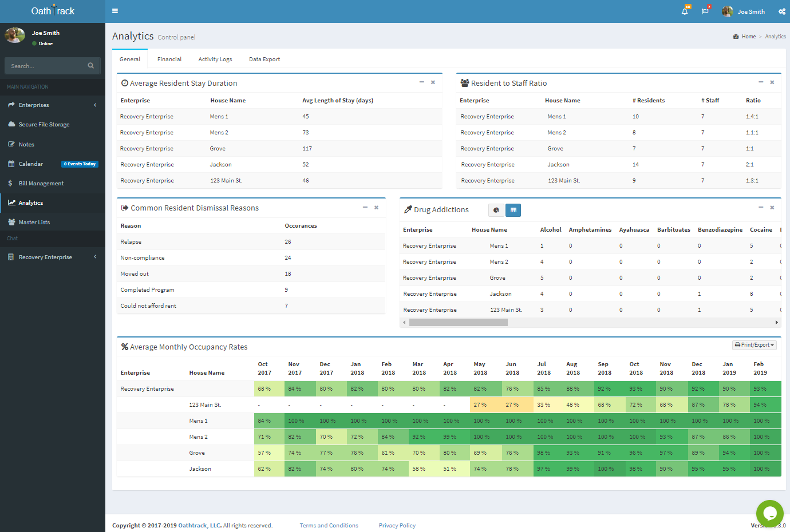Click Drug Addictions scrollbar right arrow

[777, 323]
